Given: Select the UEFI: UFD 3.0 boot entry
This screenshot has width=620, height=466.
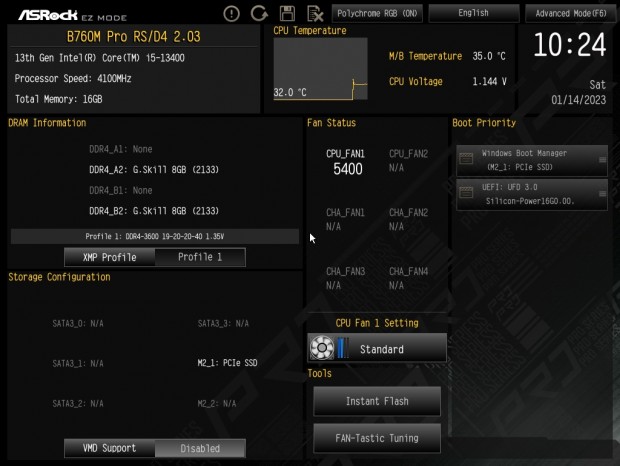Looking at the screenshot, I should click(532, 194).
